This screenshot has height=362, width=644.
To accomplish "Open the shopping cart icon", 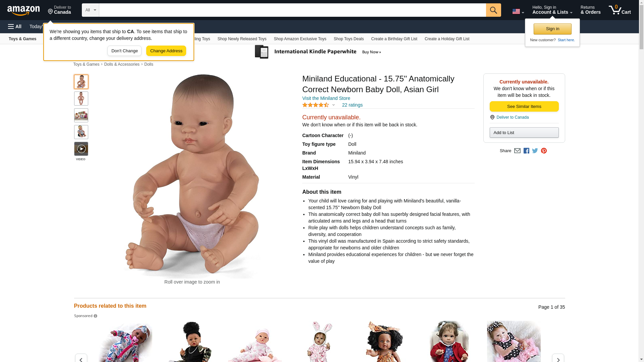I will tap(620, 10).
